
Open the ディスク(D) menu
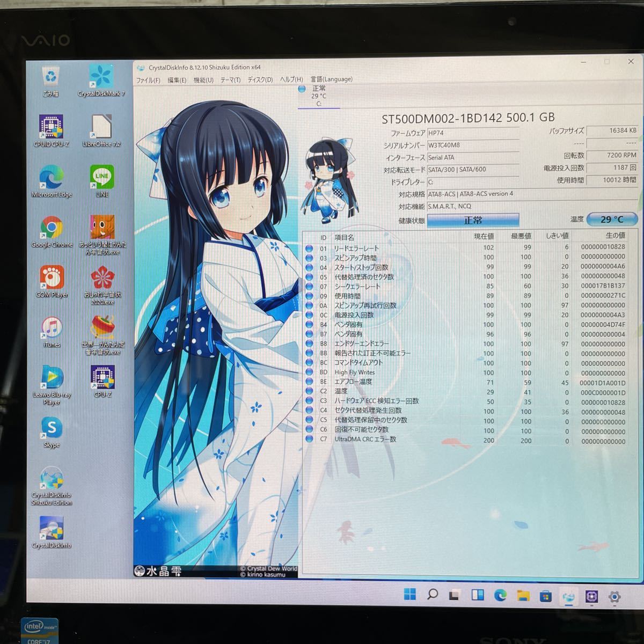[260, 80]
